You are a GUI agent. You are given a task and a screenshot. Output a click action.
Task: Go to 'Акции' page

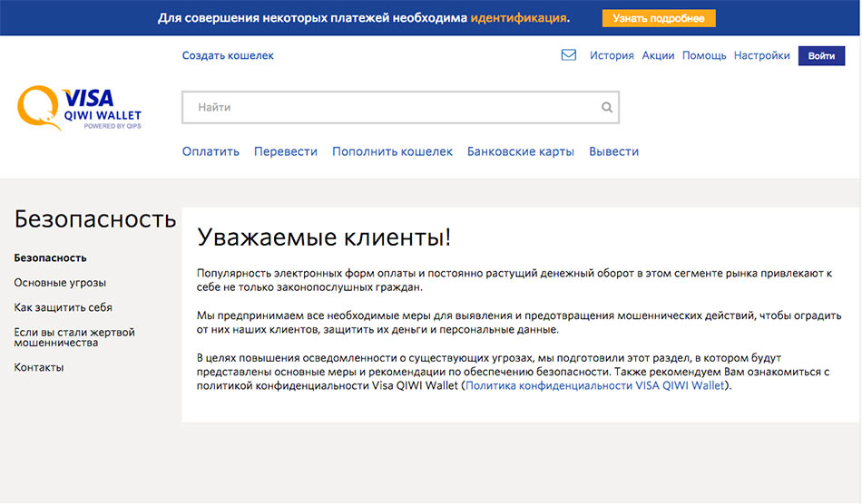click(658, 55)
